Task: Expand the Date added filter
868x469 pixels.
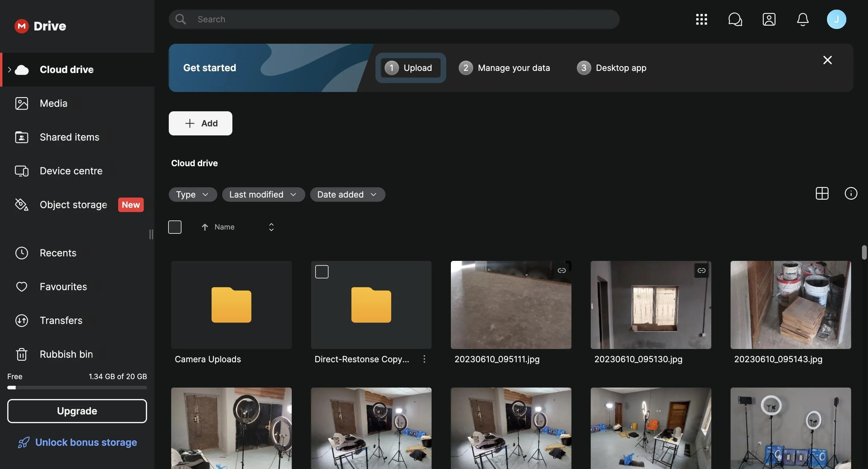Action: (348, 194)
